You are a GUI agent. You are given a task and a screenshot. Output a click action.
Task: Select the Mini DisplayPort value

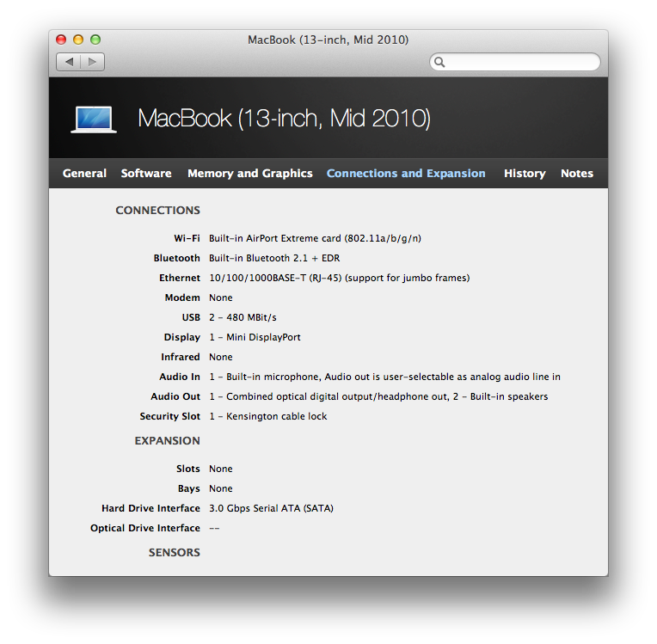pyautogui.click(x=255, y=337)
